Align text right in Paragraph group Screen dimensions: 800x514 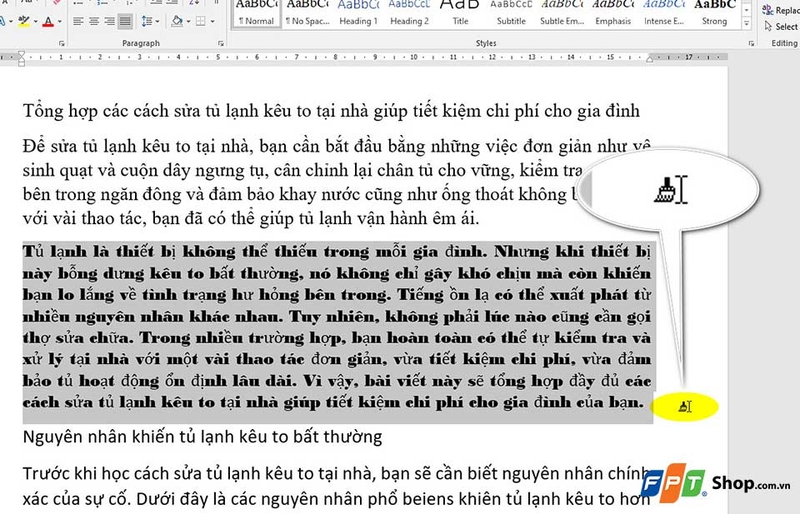point(109,21)
